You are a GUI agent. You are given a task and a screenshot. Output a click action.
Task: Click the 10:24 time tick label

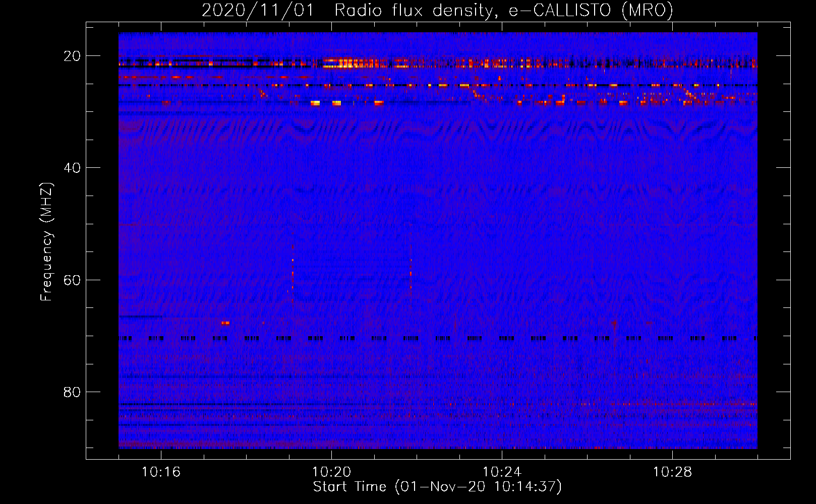coord(502,472)
